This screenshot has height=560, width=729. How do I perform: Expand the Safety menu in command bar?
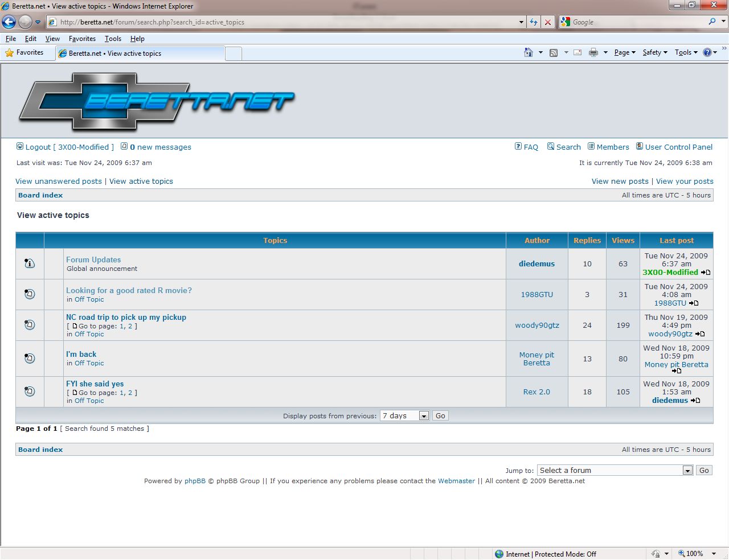tap(654, 52)
